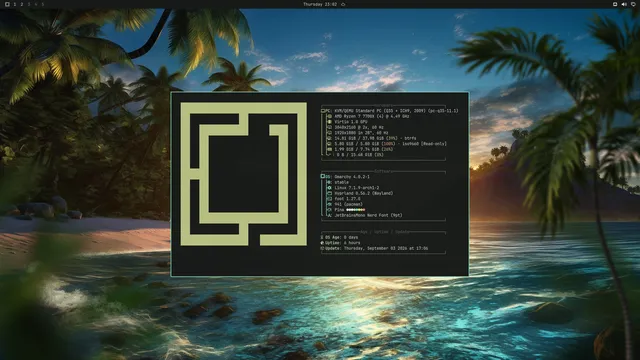Click the Thursday 23:02 clock
Image resolution: width=640 pixels, height=360 pixels.
(320, 4)
